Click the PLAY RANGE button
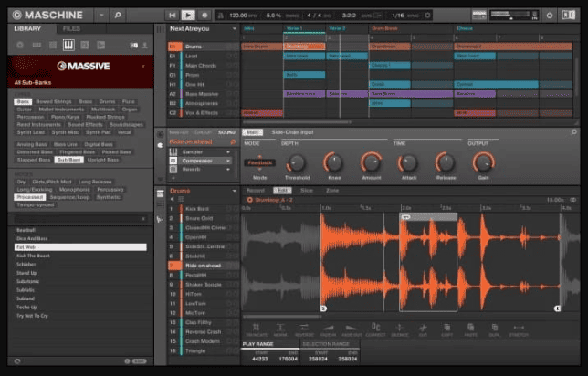588x376 pixels. click(258, 344)
